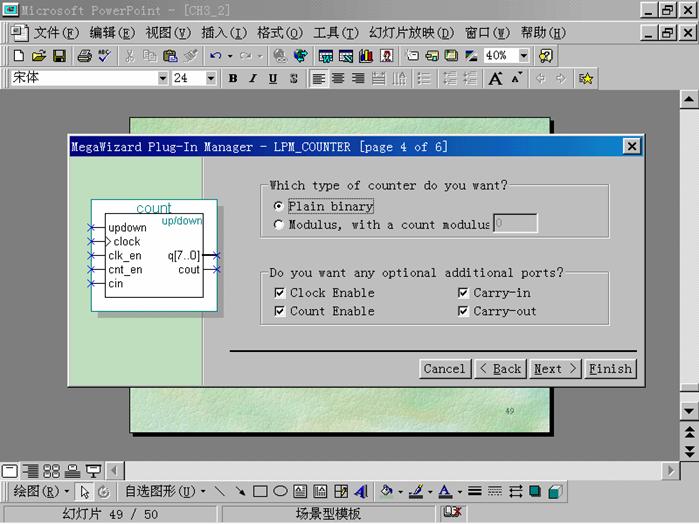The height and width of the screenshot is (524, 699).
Task: Start Slide Show view icon
Action: click(94, 471)
